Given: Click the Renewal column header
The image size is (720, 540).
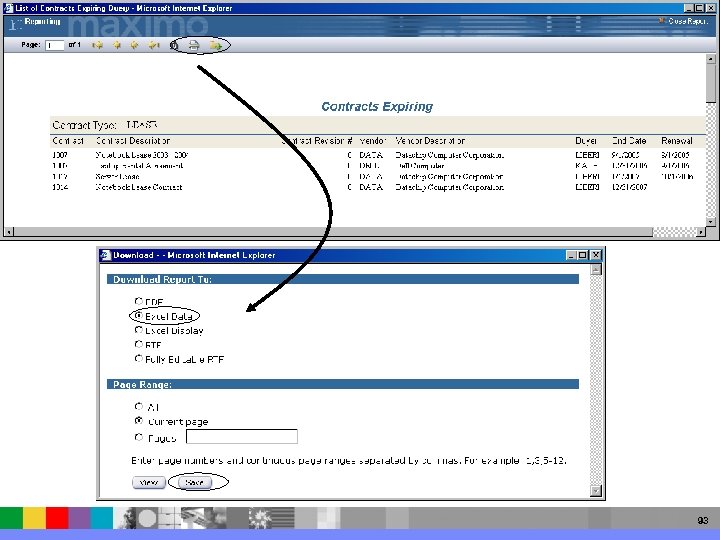Looking at the screenshot, I should (x=677, y=141).
